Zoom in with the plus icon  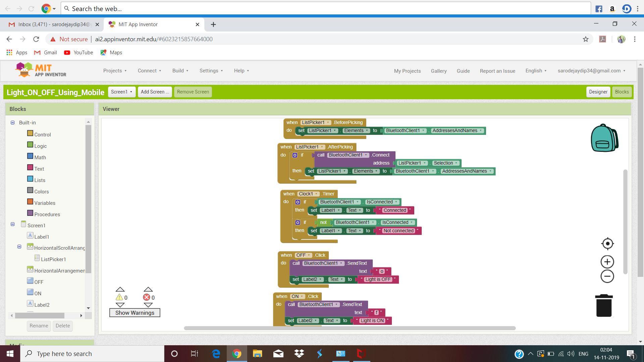click(607, 262)
